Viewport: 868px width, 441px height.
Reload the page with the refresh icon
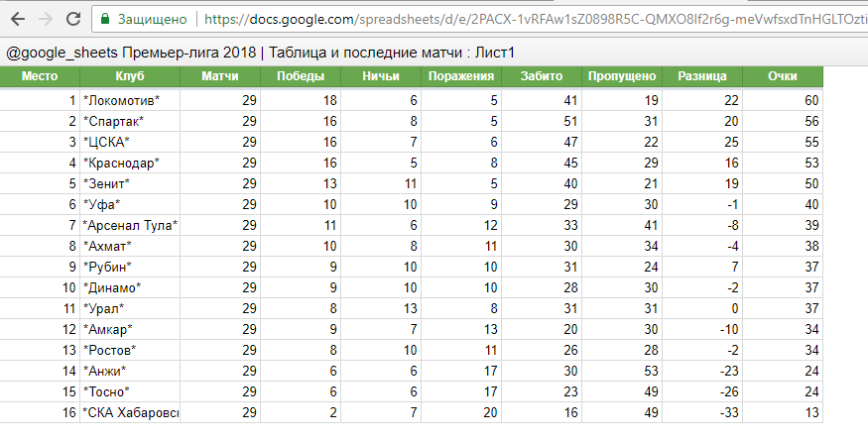tap(73, 20)
